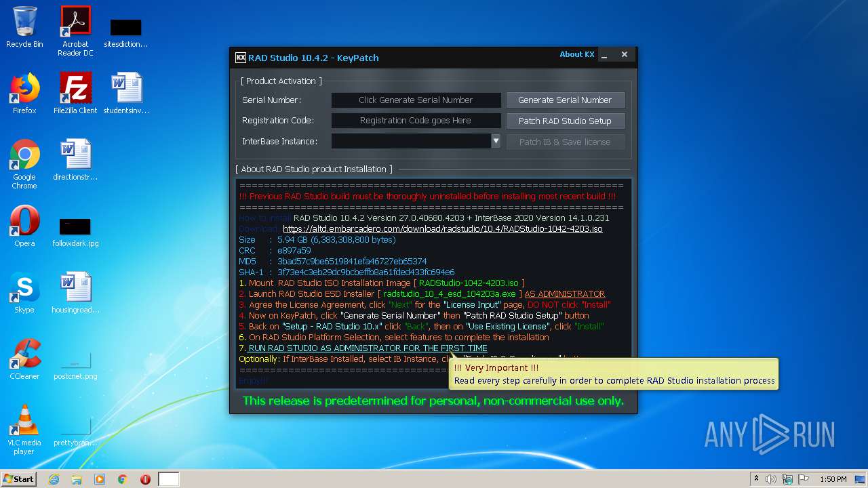This screenshot has height=488, width=868.
Task: Click the 'AS ADMINISTRATOR' underlined text in step 2
Action: point(565,293)
